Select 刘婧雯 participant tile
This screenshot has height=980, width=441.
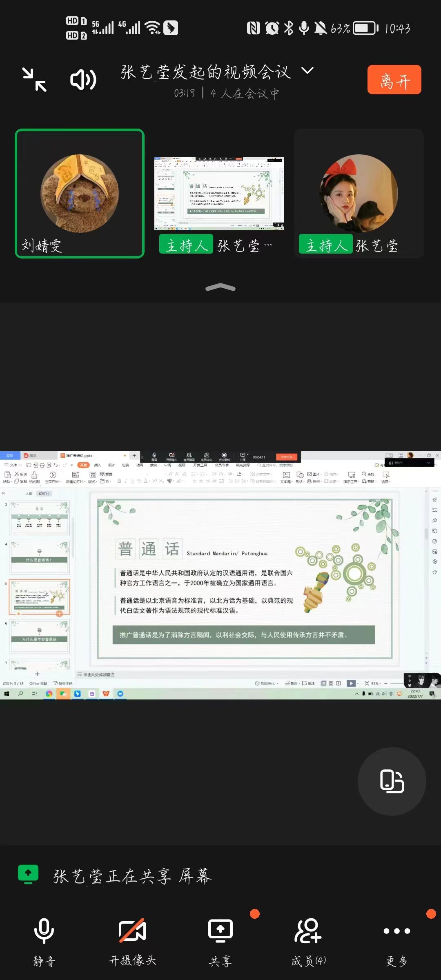coord(80,194)
